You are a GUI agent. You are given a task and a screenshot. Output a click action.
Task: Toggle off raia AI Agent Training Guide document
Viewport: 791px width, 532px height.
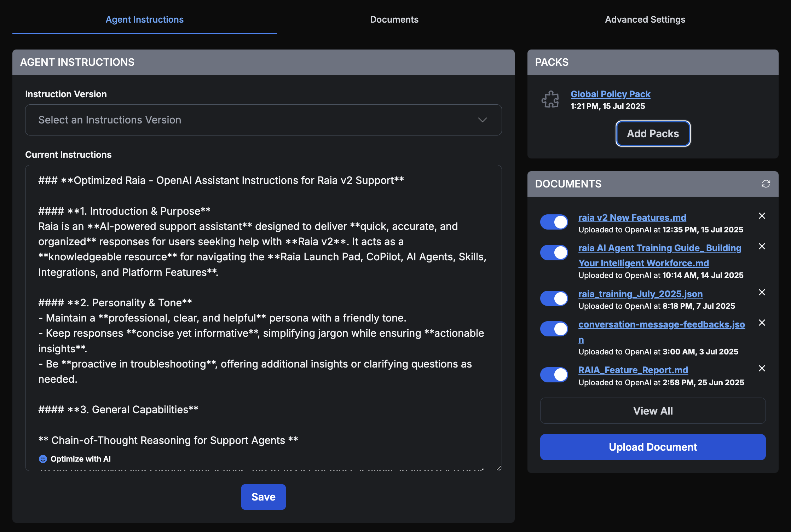554,253
